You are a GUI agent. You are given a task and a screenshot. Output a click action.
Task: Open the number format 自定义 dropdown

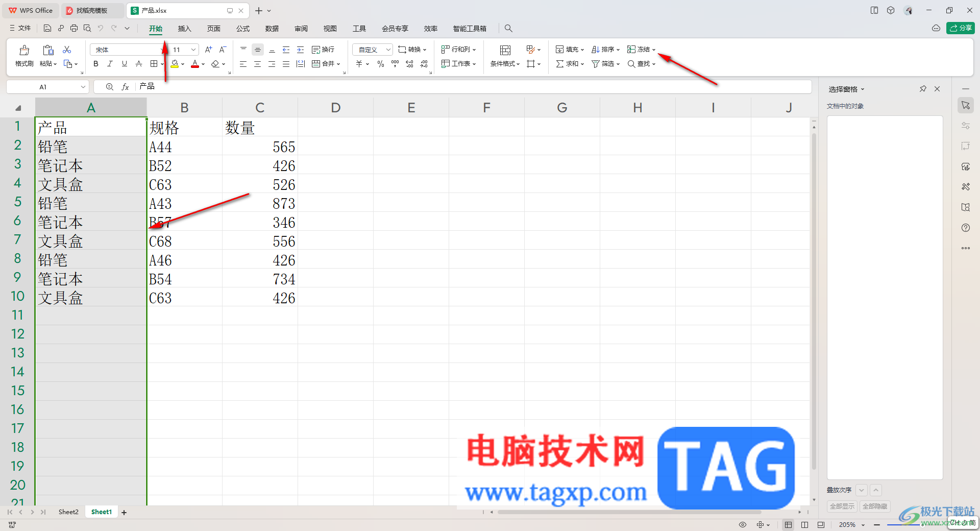click(372, 50)
